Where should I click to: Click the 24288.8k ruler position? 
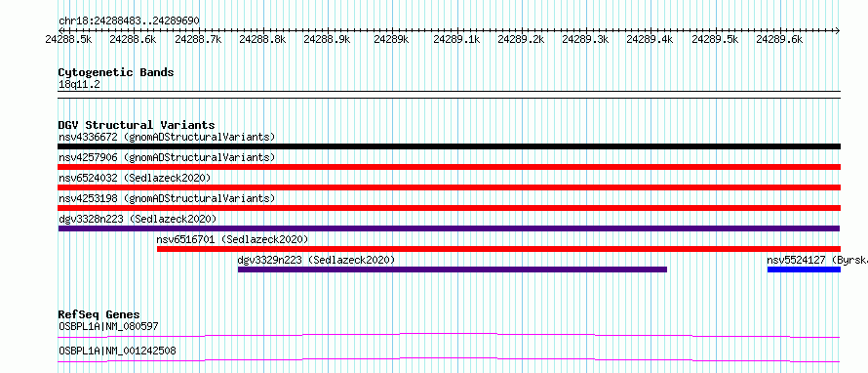click(x=263, y=39)
